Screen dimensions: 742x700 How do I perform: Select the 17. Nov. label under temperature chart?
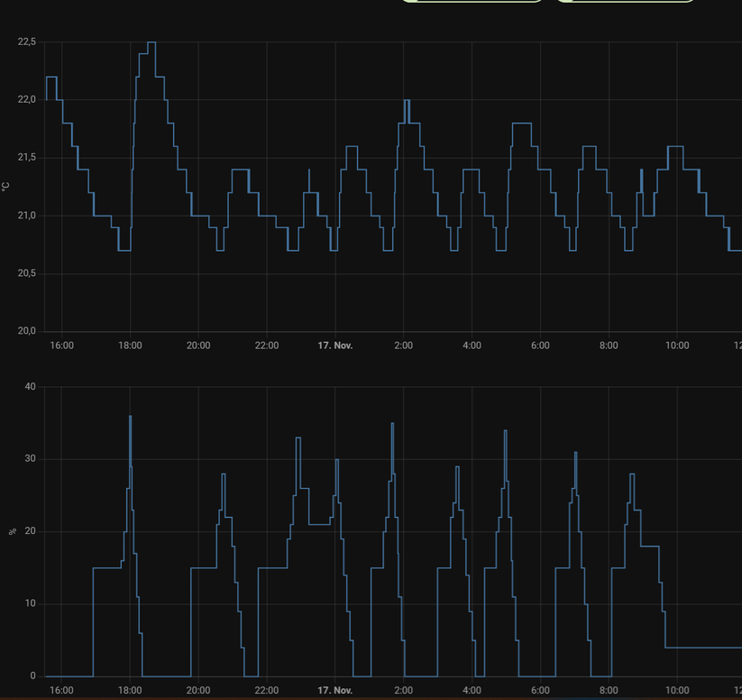click(x=334, y=345)
